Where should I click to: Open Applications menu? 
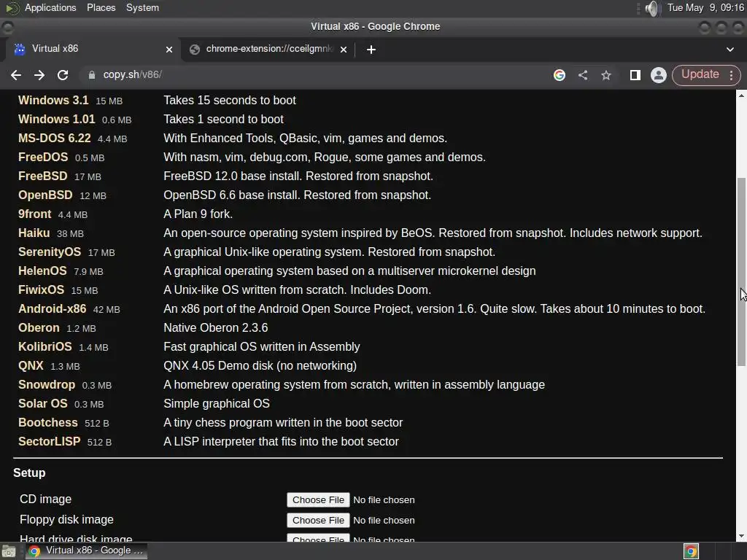50,7
